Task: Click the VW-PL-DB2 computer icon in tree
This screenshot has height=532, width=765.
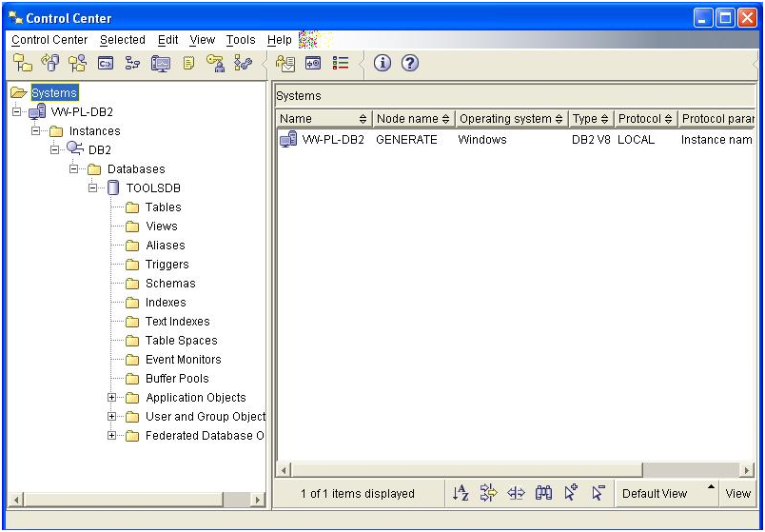Action: click(37, 111)
